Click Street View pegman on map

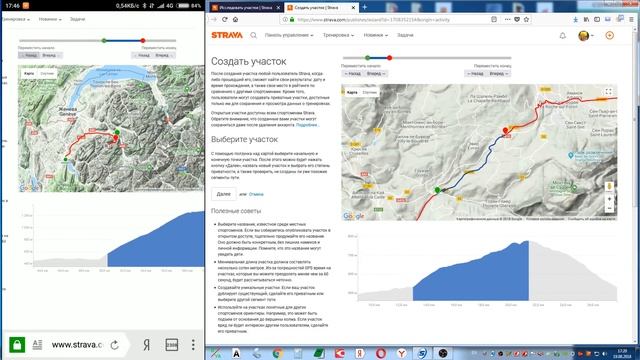609,186
